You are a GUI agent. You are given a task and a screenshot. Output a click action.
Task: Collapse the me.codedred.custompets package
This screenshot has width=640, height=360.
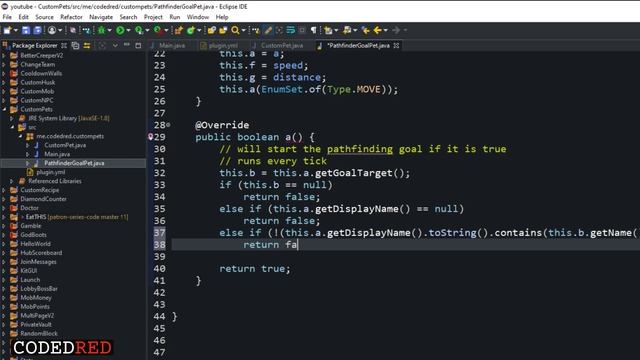tap(20, 136)
